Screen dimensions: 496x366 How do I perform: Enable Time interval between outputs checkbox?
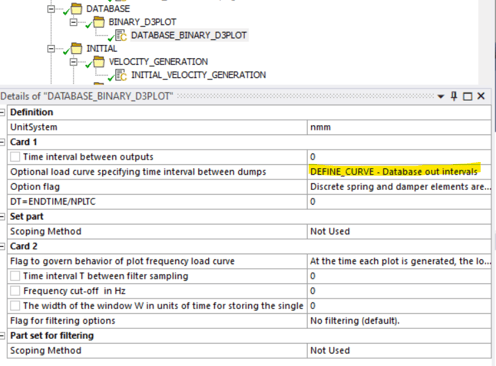point(15,157)
